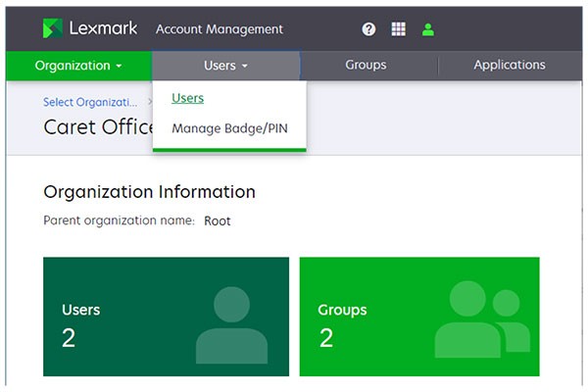
Task: Click the Caret Office organization heading
Action: [x=98, y=127]
